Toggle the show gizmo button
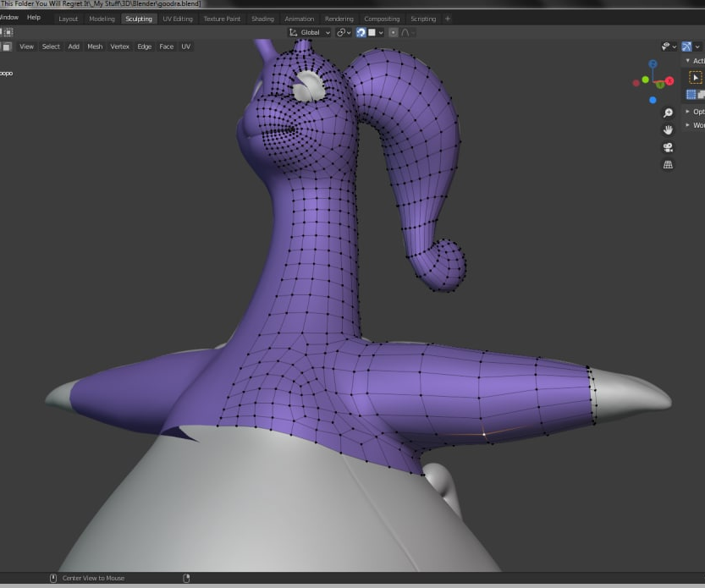The height and width of the screenshot is (588, 705). pos(686,47)
